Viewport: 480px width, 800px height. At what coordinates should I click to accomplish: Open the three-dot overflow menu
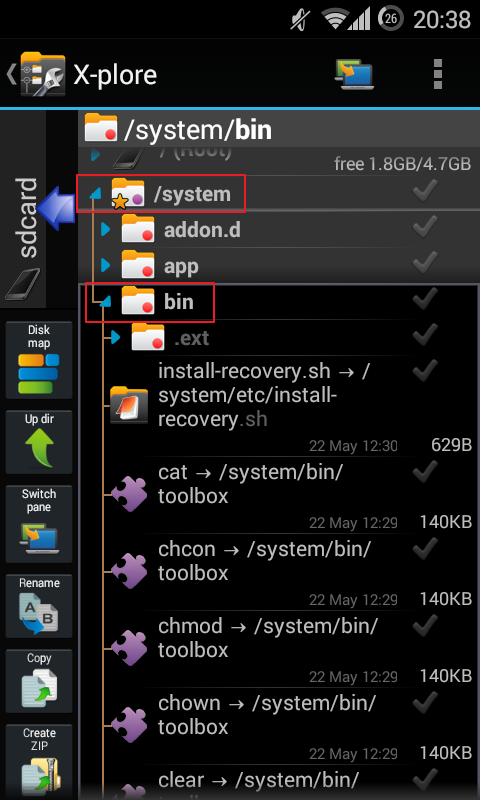437,74
